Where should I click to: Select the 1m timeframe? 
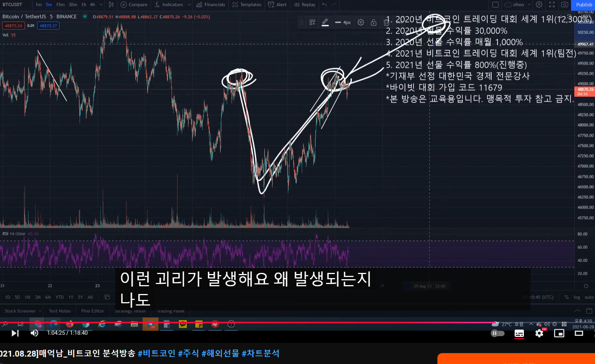coord(39,5)
